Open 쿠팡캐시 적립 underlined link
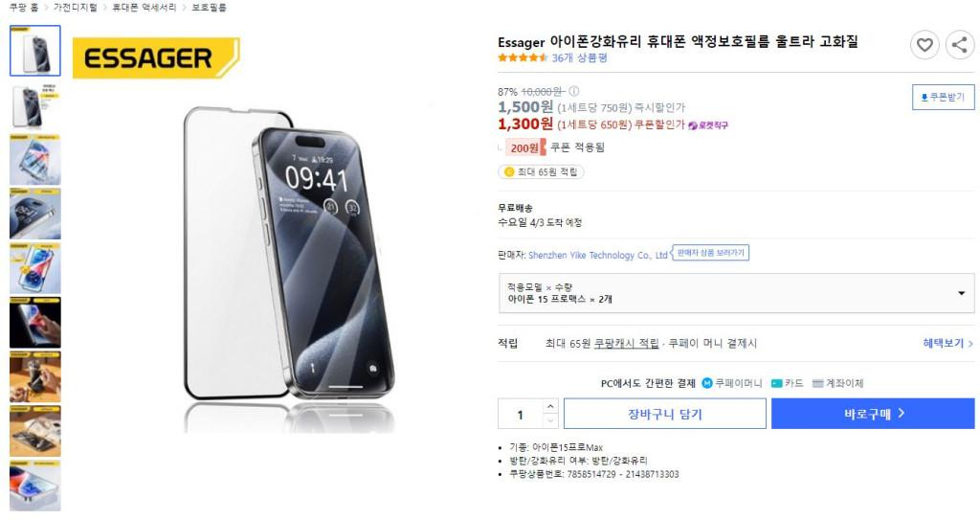 (x=626, y=343)
